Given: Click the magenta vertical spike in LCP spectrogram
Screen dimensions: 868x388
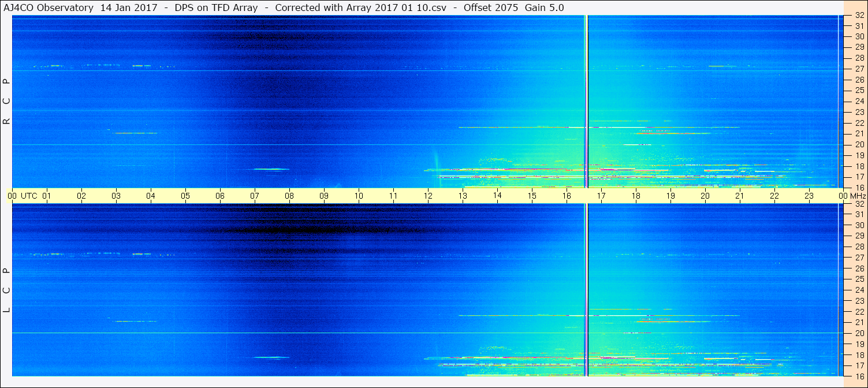Looking at the screenshot, I should tap(586, 290).
